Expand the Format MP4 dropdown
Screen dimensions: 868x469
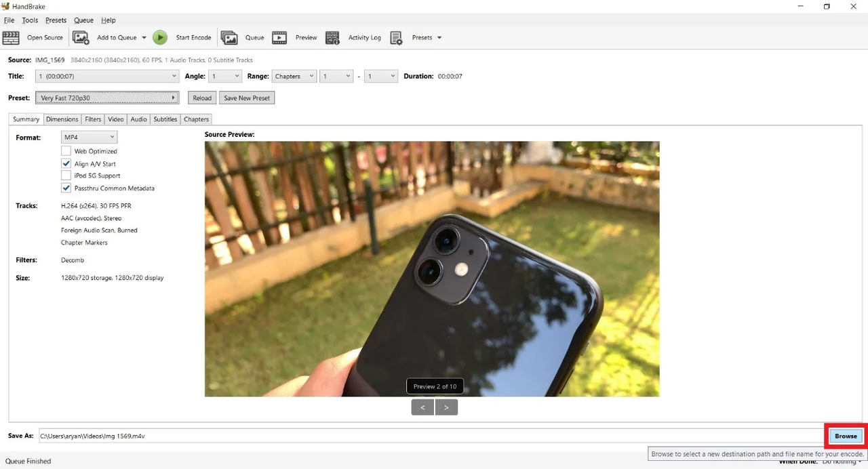point(89,138)
